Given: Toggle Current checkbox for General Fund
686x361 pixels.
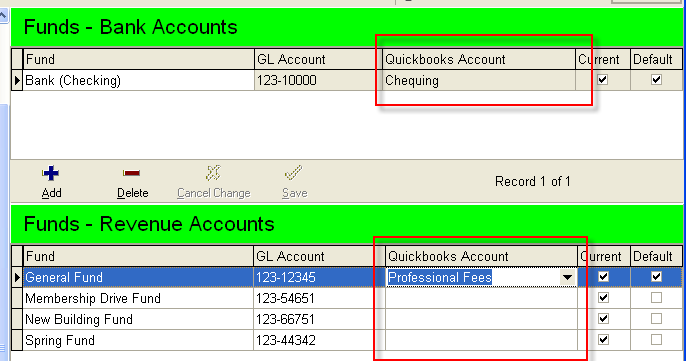Looking at the screenshot, I should pos(603,277).
